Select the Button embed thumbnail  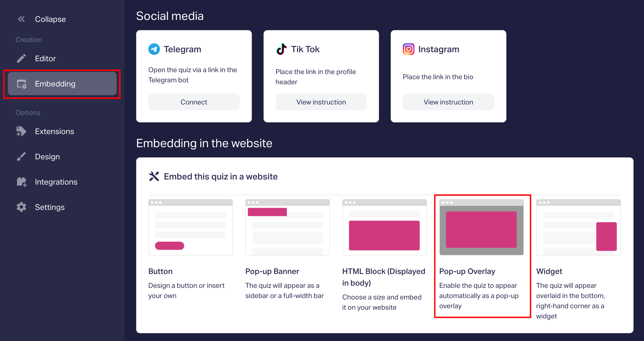click(191, 227)
